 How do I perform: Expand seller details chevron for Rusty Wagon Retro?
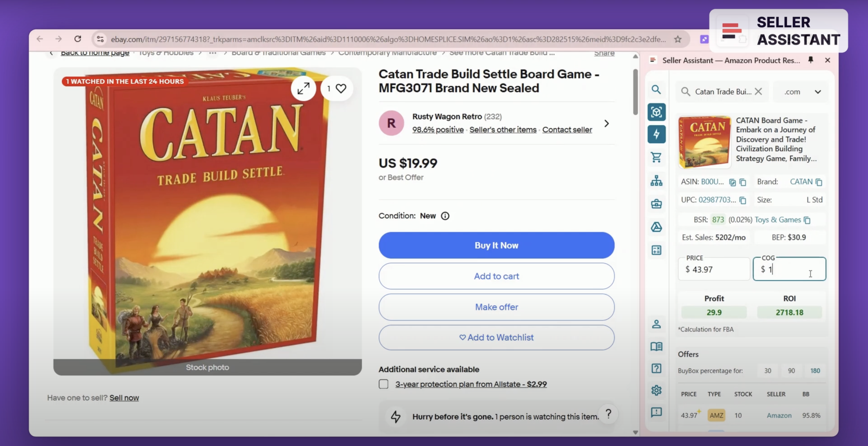(607, 124)
